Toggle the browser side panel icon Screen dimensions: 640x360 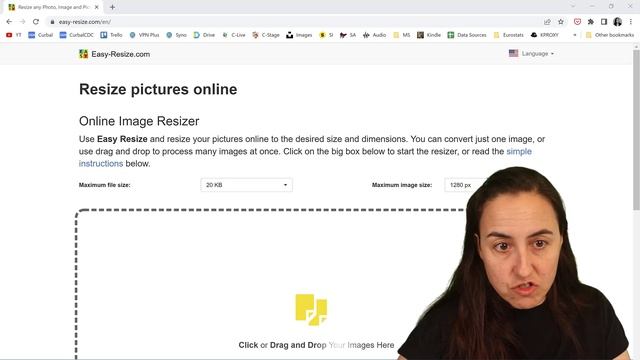604,22
